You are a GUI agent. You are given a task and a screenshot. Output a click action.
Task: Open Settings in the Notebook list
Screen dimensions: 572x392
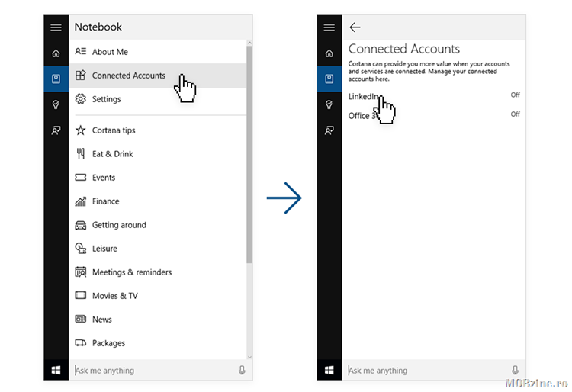coord(106,99)
